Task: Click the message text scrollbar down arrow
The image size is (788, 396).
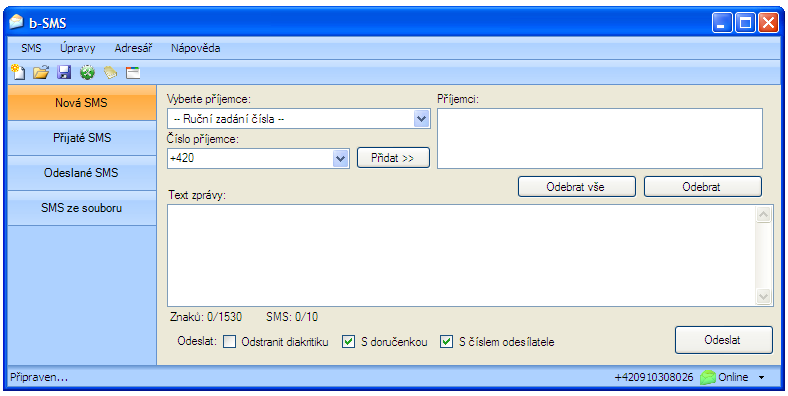Action: click(x=763, y=296)
